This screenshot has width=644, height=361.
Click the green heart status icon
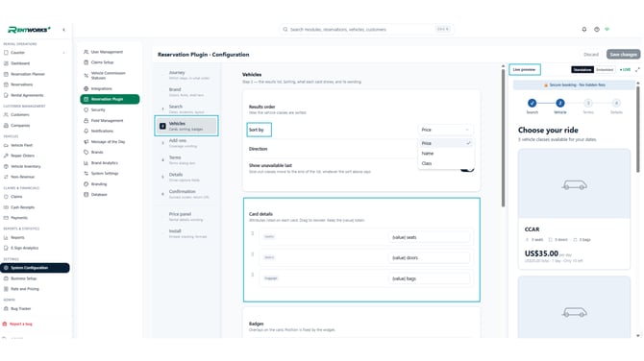607,29
